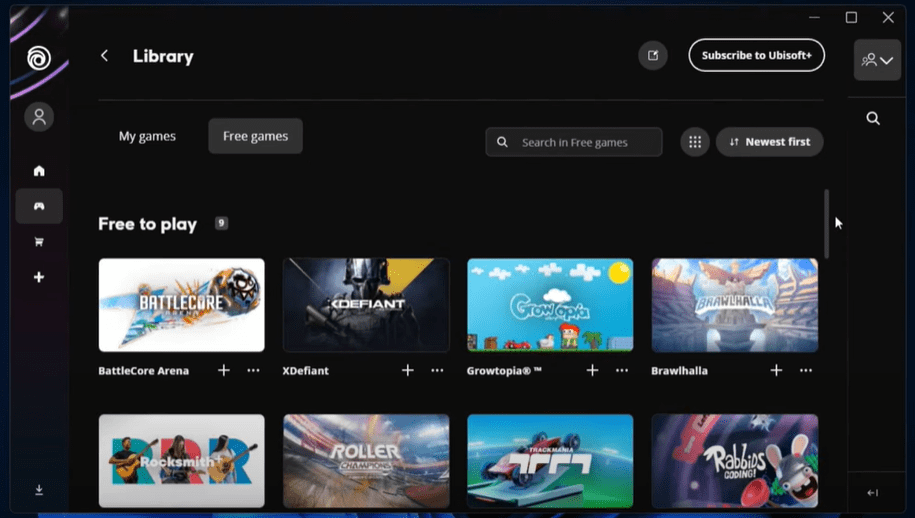The width and height of the screenshot is (915, 518).
Task: Open the Brawlhalla game thumbnail
Action: point(734,305)
